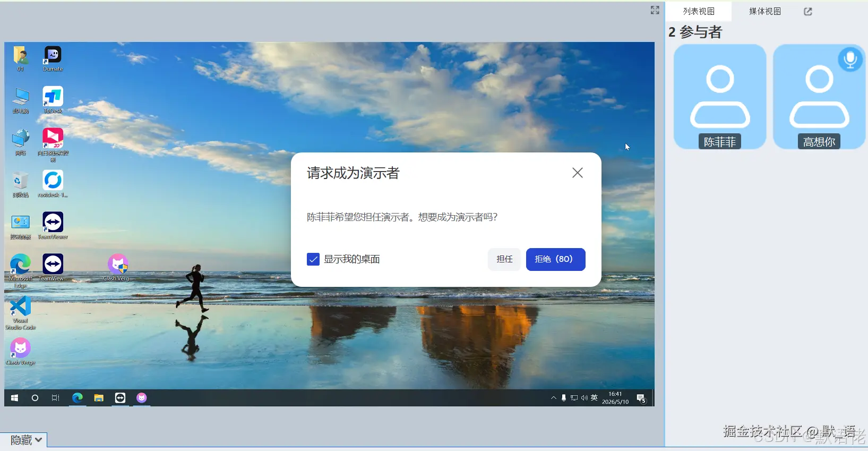Screen dimensions: 868x451
Task: Select the 回收站 recycle bin icon
Action: click(x=20, y=184)
